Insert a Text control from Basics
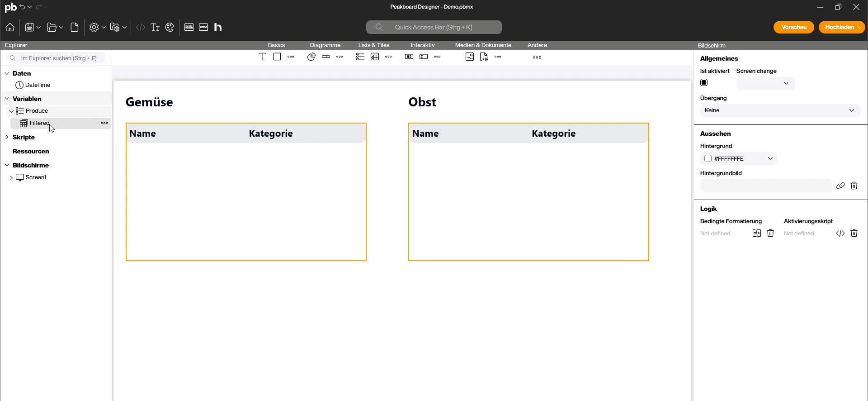Image resolution: width=868 pixels, height=401 pixels. coord(263,57)
